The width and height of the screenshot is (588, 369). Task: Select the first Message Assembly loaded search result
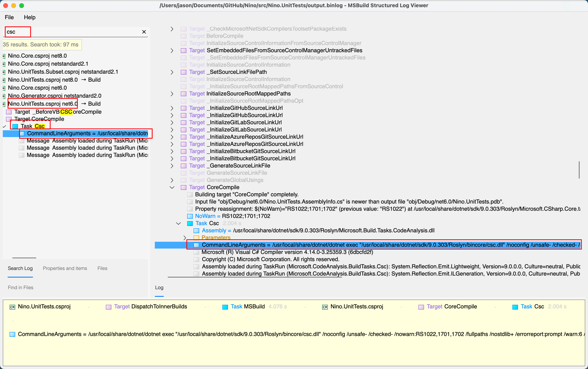point(87,141)
